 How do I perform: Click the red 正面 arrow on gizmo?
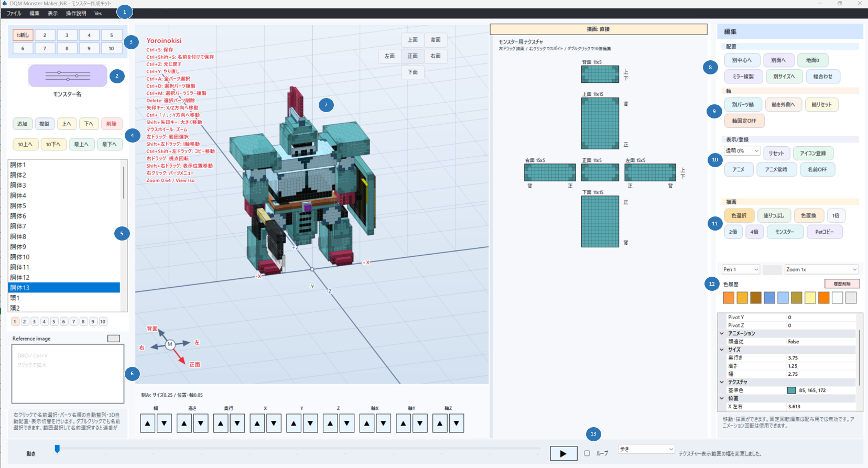tap(180, 356)
